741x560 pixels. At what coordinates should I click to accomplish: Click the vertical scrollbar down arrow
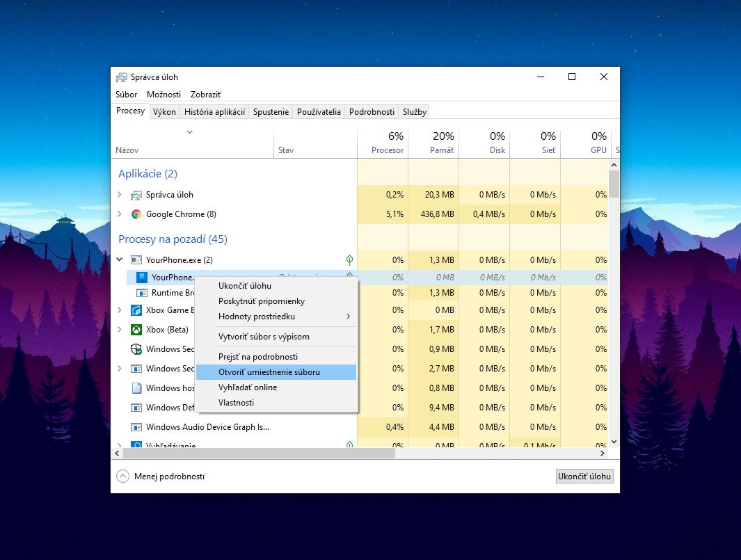[614, 442]
